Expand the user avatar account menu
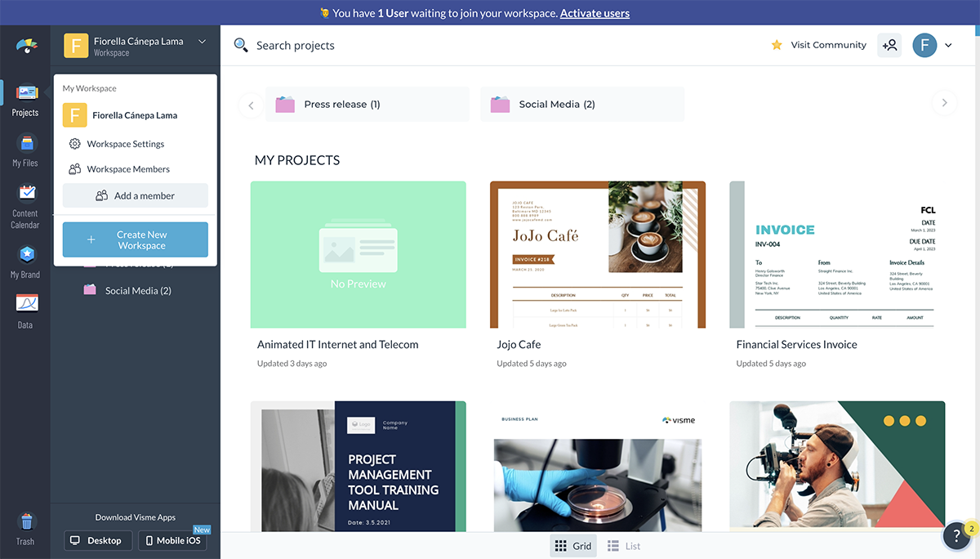980x559 pixels. pos(947,46)
